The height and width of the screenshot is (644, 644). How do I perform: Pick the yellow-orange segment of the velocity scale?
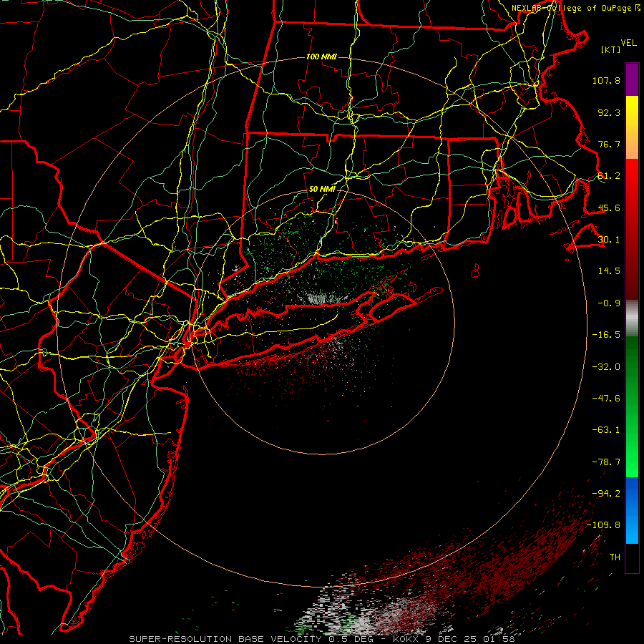tap(632, 127)
